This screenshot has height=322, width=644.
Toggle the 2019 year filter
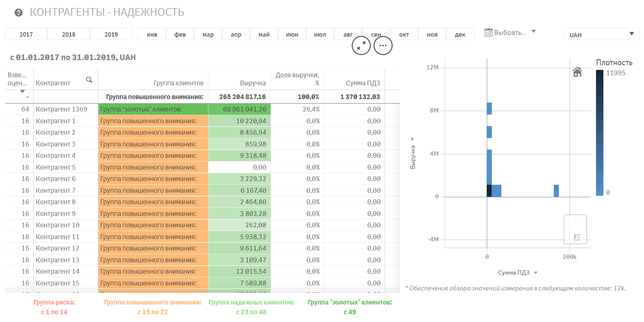(111, 34)
